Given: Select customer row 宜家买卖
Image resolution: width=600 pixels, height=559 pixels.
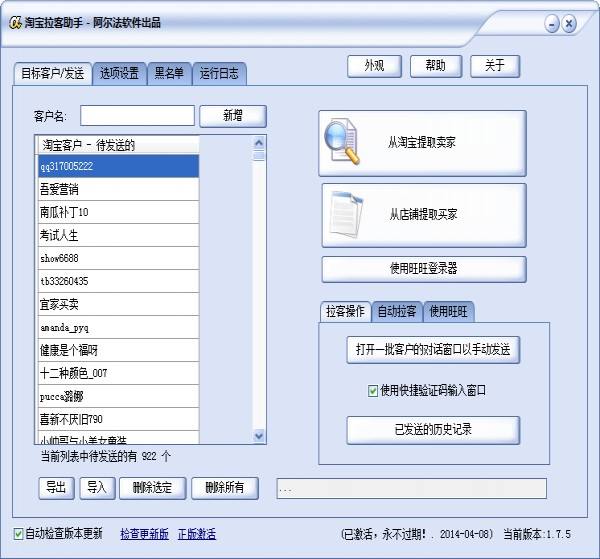Looking at the screenshot, I should 119,304.
